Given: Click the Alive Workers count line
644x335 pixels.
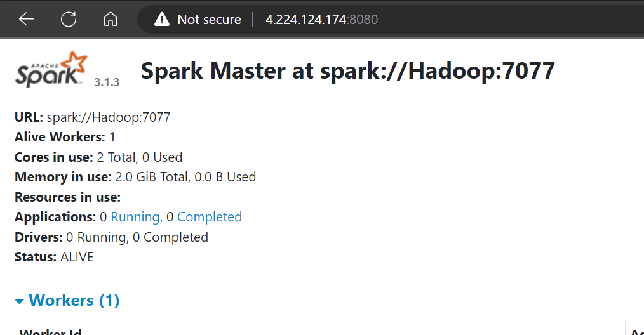Looking at the screenshot, I should [x=65, y=137].
